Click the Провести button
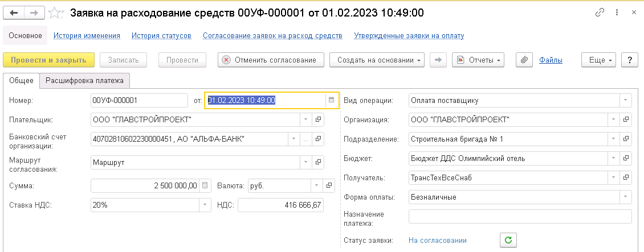The image size is (644, 252). click(182, 60)
